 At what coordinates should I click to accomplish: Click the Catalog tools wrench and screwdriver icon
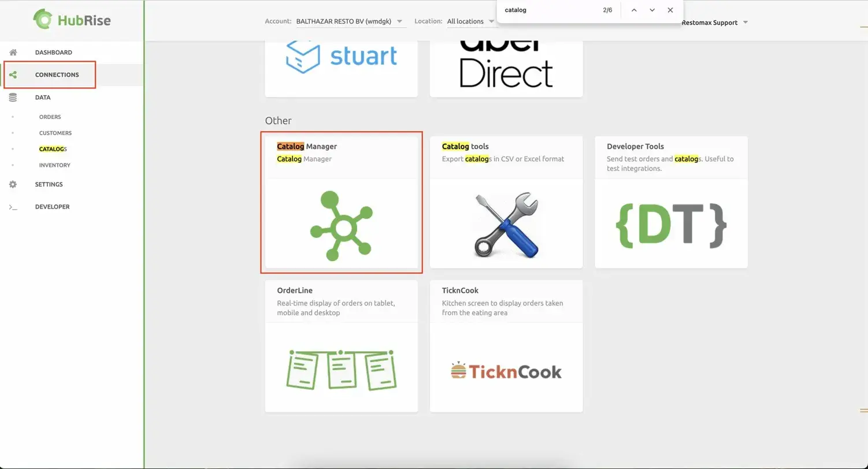506,225
